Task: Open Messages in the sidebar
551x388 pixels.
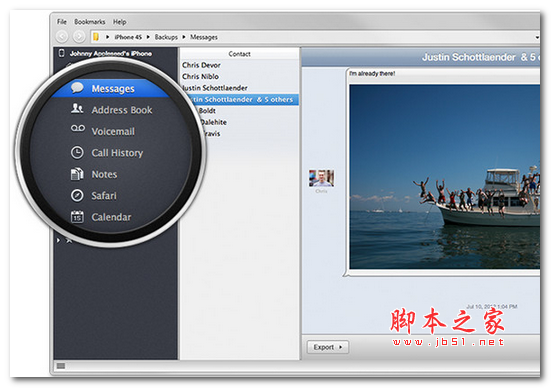Action: [x=113, y=89]
